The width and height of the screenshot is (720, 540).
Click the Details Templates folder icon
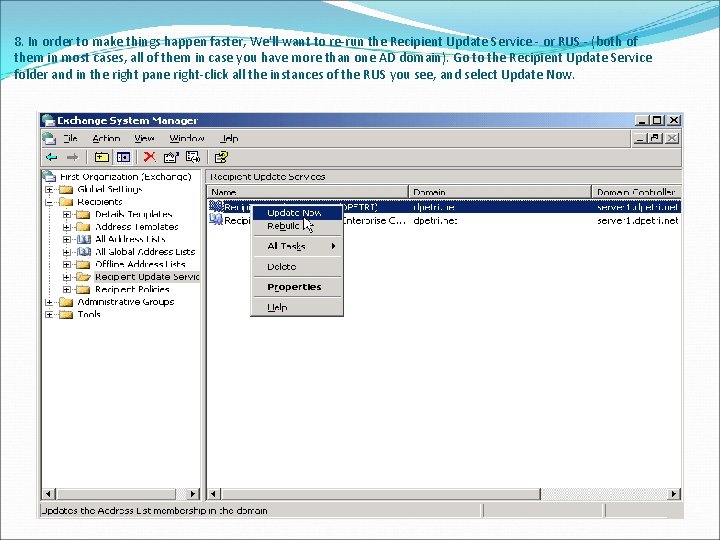(x=83, y=214)
